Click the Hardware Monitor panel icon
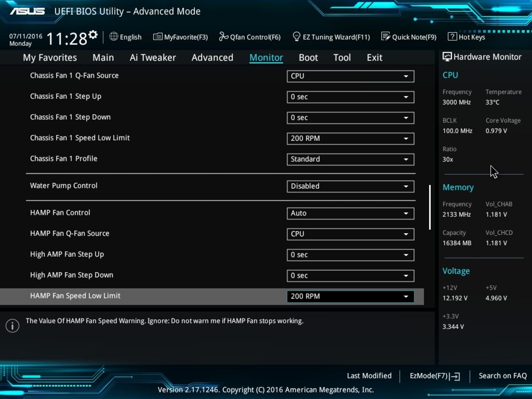 (x=447, y=57)
